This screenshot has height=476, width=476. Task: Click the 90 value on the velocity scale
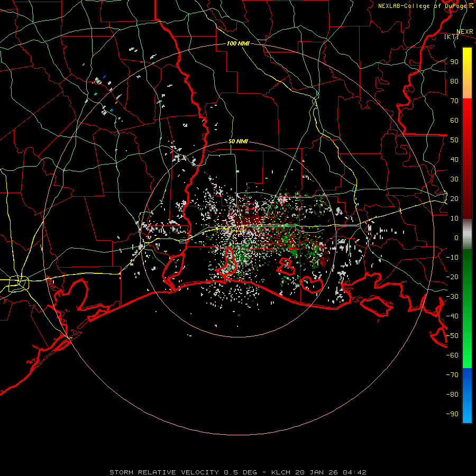pos(454,62)
